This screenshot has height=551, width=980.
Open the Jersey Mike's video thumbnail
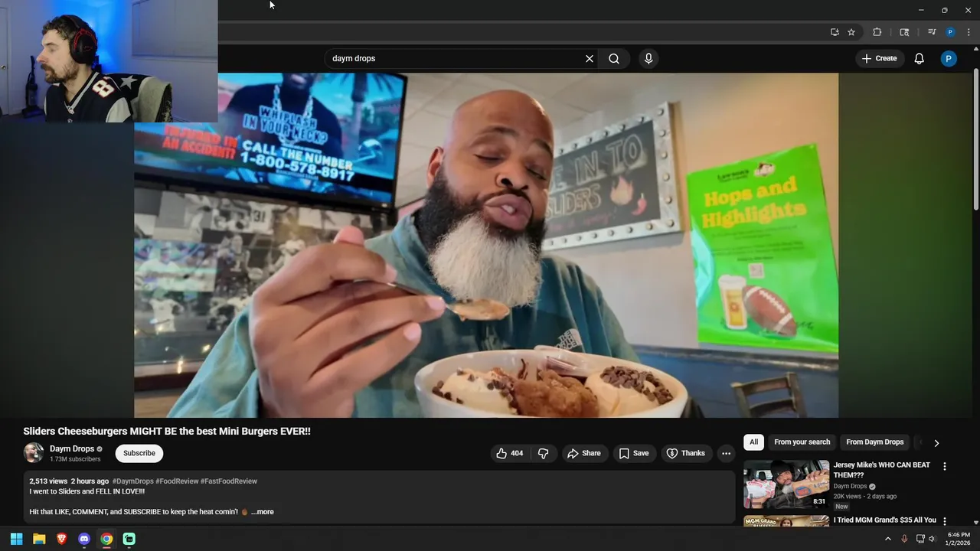[786, 484]
